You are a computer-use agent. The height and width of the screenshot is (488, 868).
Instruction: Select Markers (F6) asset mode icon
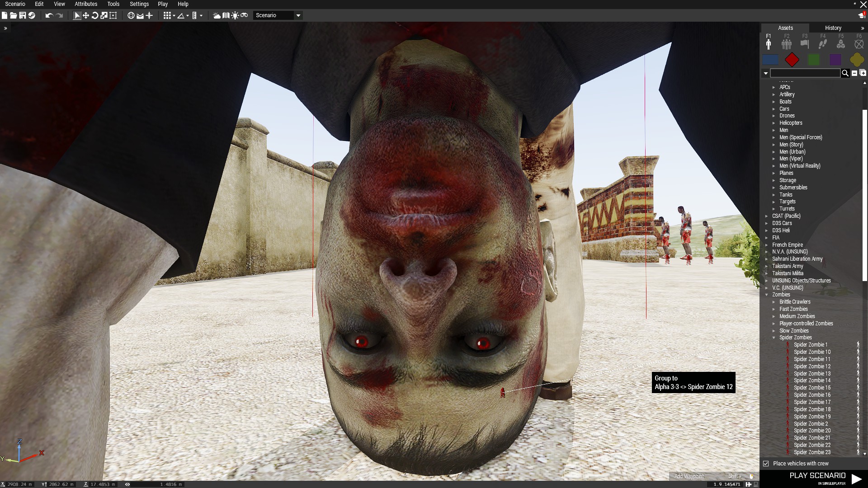[x=859, y=43]
